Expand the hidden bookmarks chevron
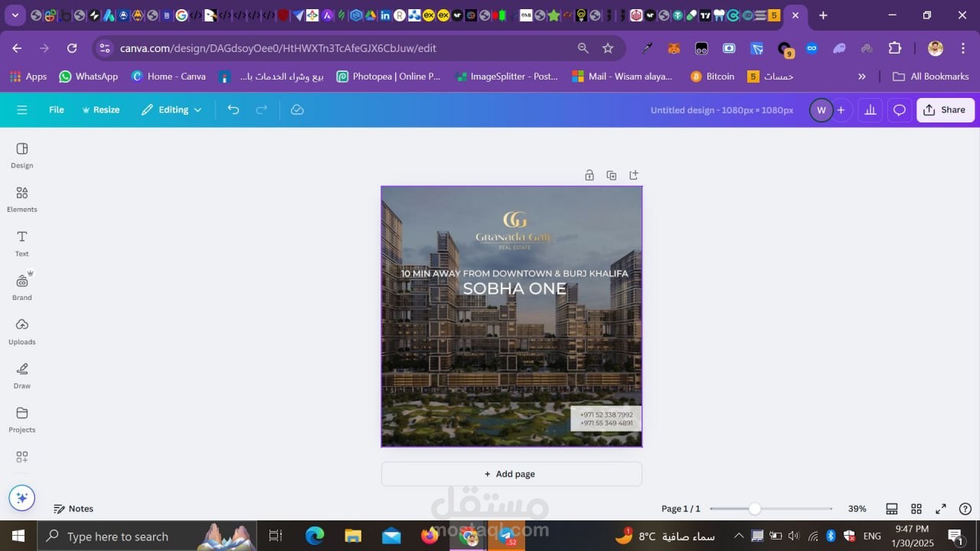The image size is (980, 551). (862, 77)
